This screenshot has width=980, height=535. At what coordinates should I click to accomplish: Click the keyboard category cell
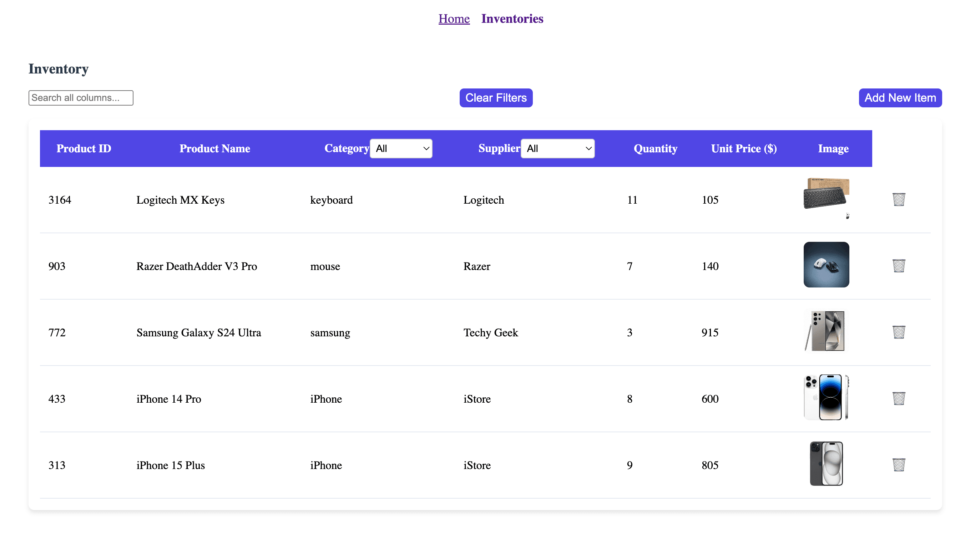click(x=331, y=200)
